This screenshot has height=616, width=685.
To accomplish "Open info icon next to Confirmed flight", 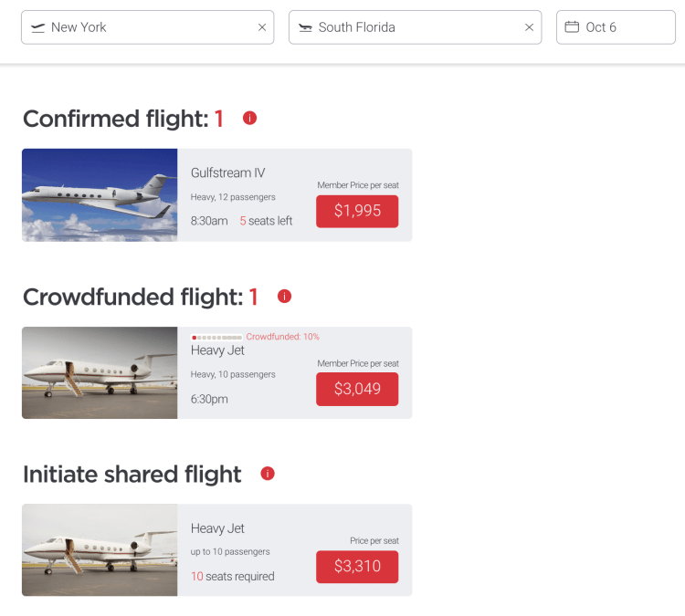I will pos(250,119).
